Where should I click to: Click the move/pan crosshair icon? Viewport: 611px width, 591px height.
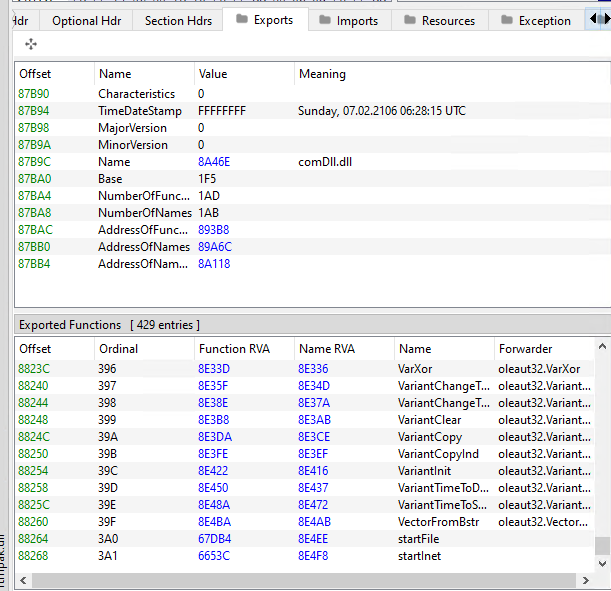[x=31, y=44]
